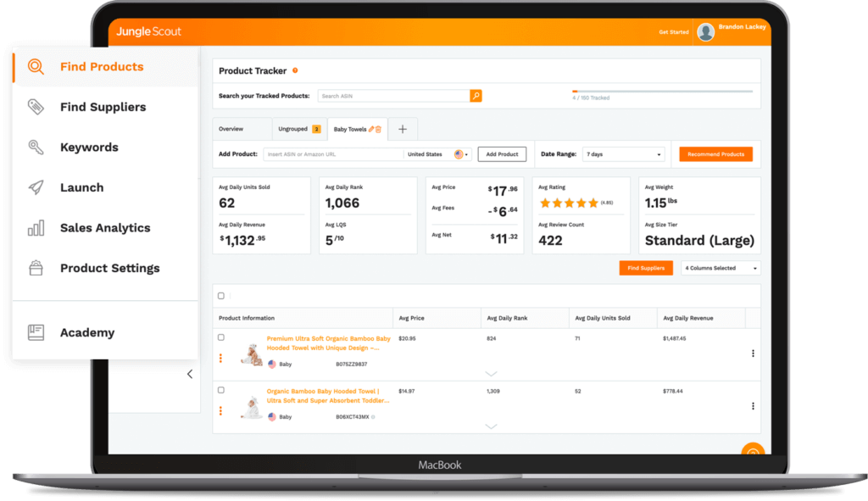The image size is (868, 501).
Task: Open the Date Range 7 days dropdown
Action: [x=623, y=154]
